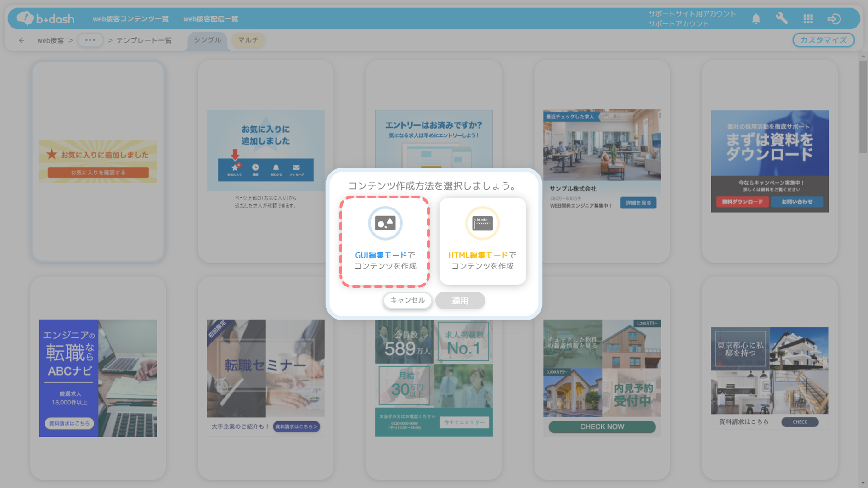Click the カスタマイズ button
The width and height of the screenshot is (868, 488).
[x=823, y=40]
